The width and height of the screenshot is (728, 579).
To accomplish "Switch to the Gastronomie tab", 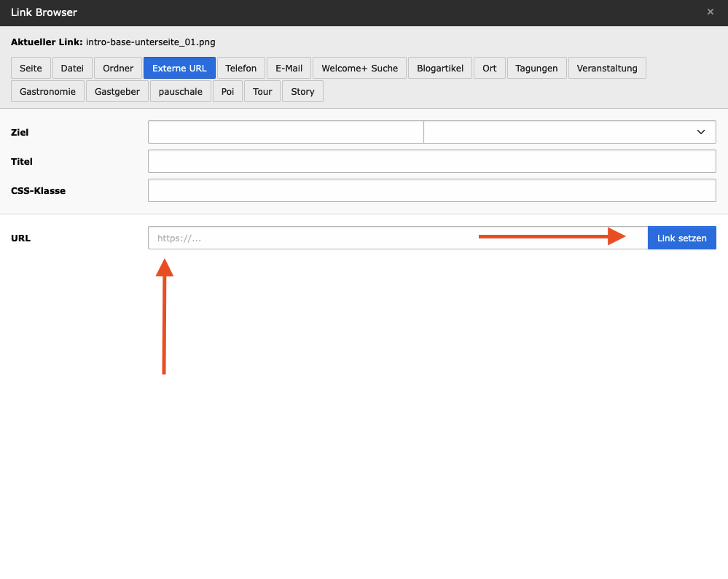I will click(48, 91).
